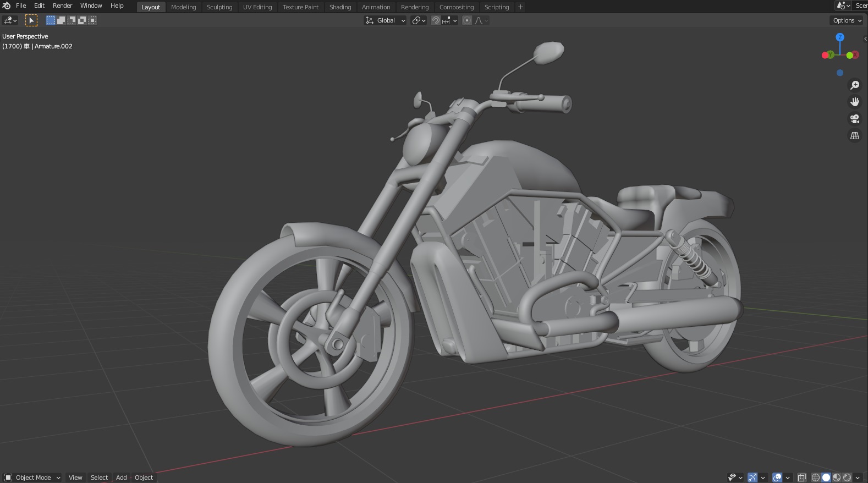Switch perspective/orthographic with grid icon
Screen dimensions: 868x483
[855, 135]
